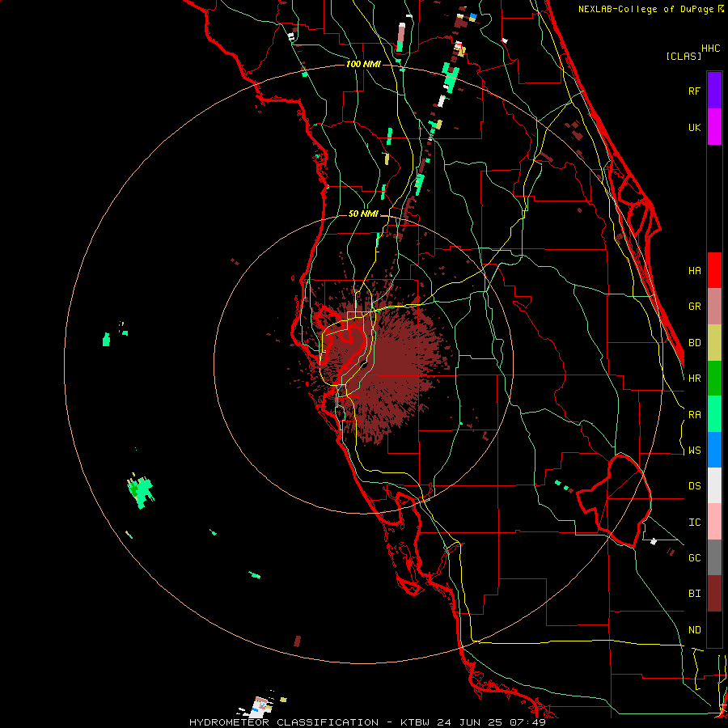Viewport: 728px width, 728px height.
Task: Click the 'IC' legend label
Action: (694, 523)
